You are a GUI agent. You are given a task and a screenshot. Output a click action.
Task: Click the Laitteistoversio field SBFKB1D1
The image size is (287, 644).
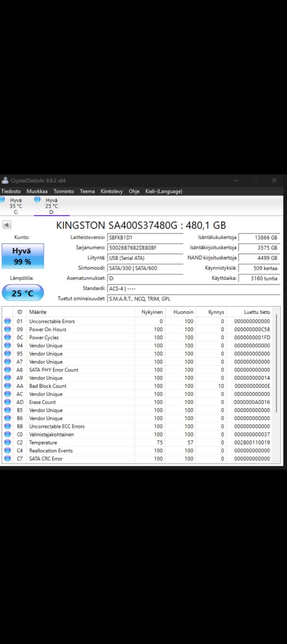click(145, 238)
